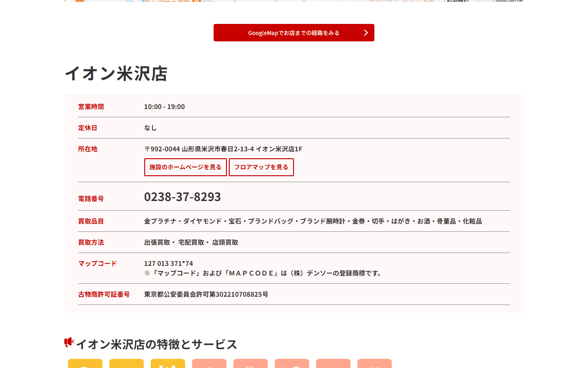The height and width of the screenshot is (368, 588).
Task: Select the 出張買取・宅配買取・店頭買取 text
Action: click(x=191, y=242)
